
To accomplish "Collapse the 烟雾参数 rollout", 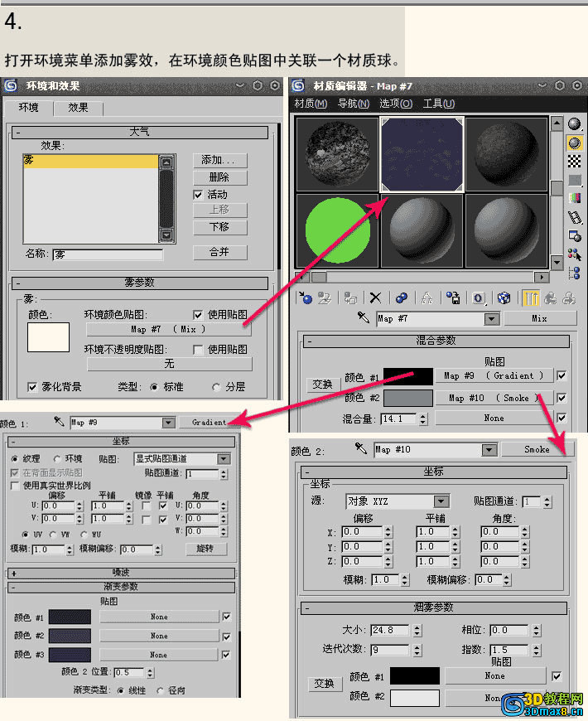I will tap(434, 607).
